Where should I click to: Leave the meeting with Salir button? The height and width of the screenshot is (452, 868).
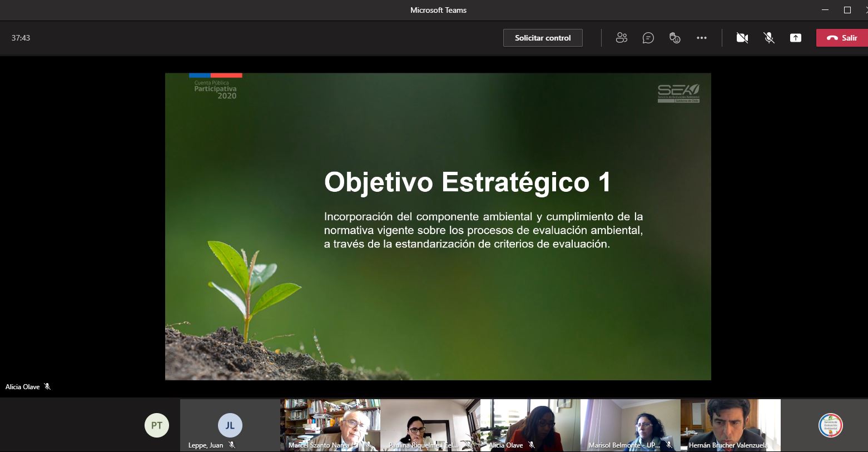[x=841, y=38]
